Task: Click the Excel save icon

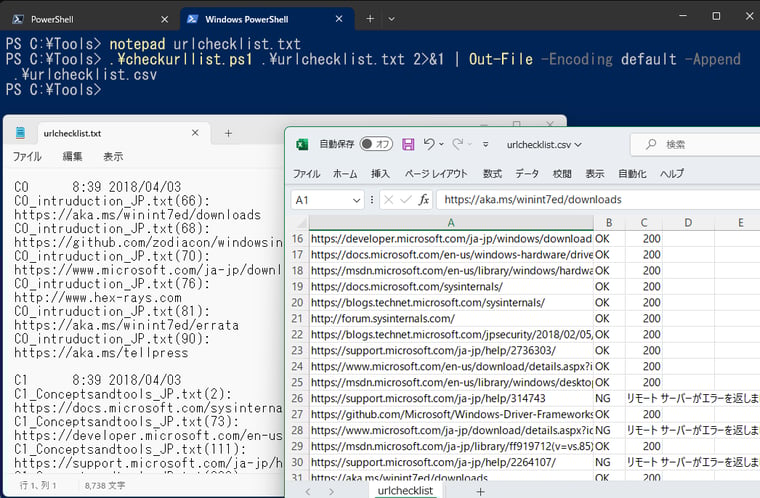Action: [408, 145]
